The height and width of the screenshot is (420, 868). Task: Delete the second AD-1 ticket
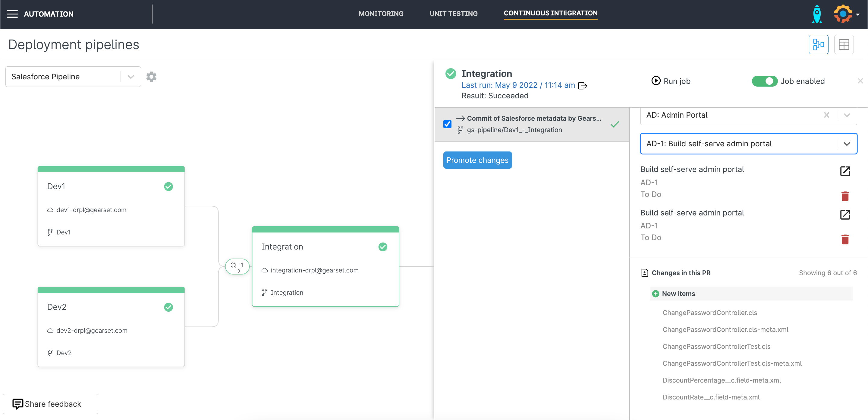(845, 239)
